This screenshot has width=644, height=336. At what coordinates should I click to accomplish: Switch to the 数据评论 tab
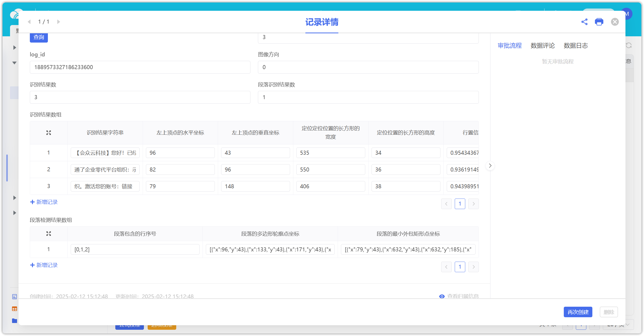tap(542, 46)
